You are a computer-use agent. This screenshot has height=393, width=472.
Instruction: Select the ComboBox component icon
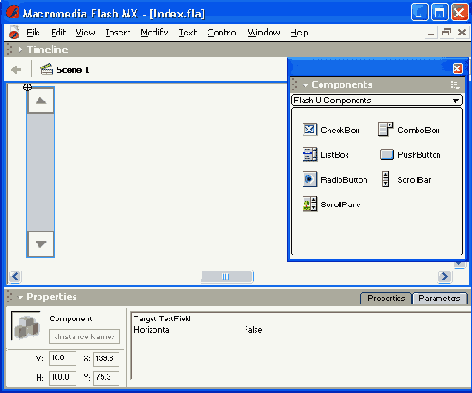[385, 129]
